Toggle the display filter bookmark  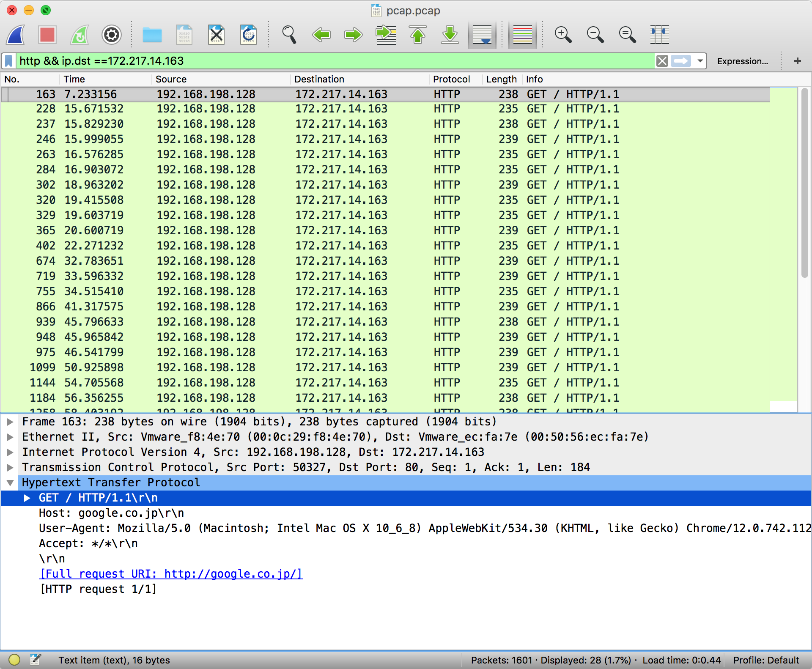pyautogui.click(x=8, y=60)
